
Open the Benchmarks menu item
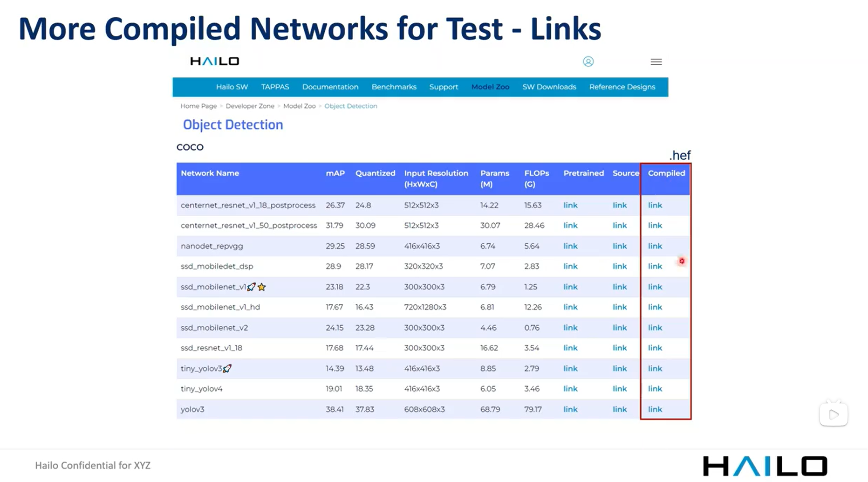pyautogui.click(x=394, y=87)
